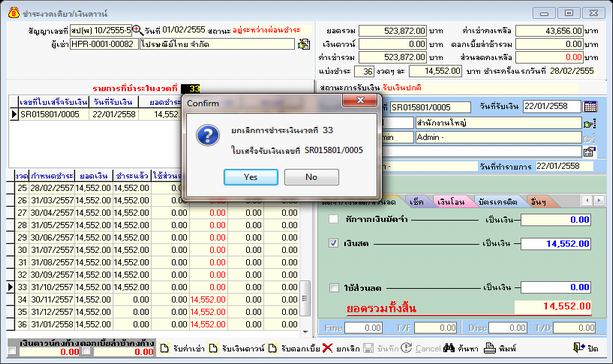
Task: Tick the ดอกเบี้ยล่าช้าคงค้าง late interest checkbox
Action: [x=86, y=351]
